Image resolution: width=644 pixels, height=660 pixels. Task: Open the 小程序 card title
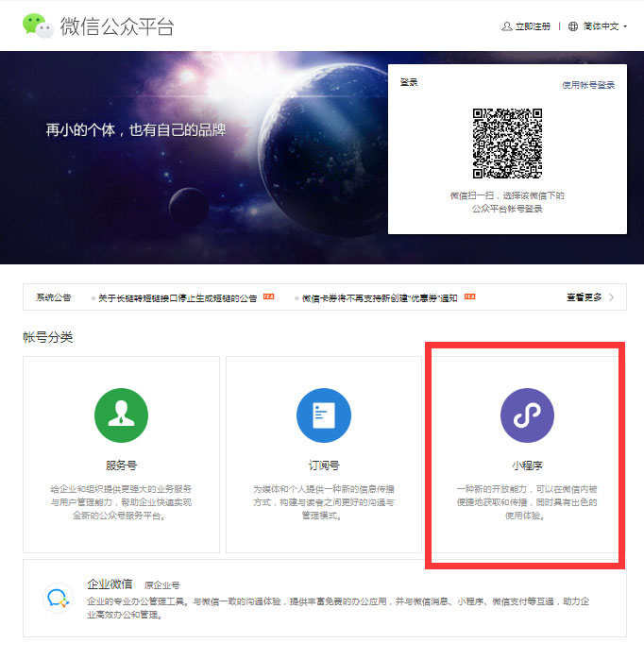[527, 465]
